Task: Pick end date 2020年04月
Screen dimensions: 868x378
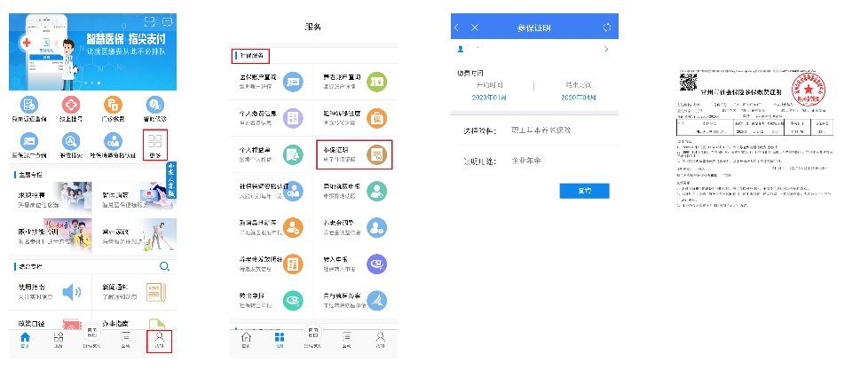Action: point(579,97)
